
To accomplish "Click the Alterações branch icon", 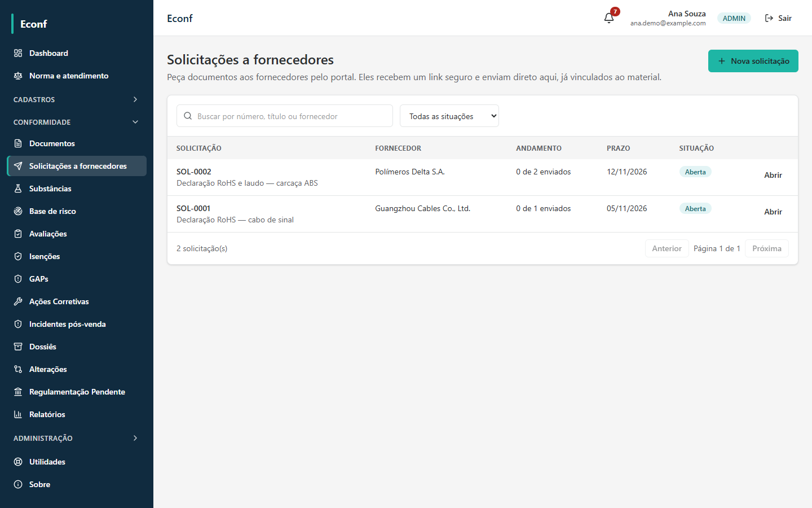I will tap(18, 369).
